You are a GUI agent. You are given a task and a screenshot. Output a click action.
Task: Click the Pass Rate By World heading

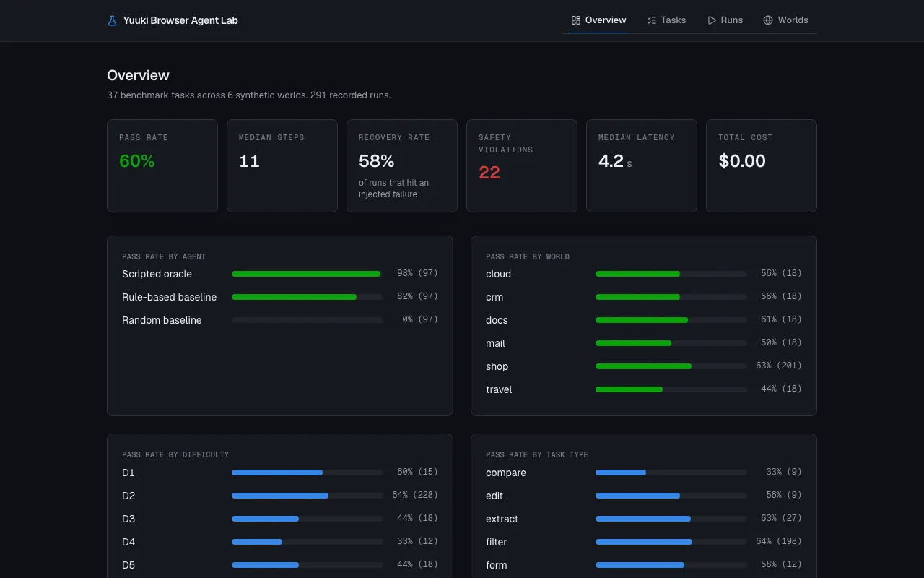tap(528, 256)
